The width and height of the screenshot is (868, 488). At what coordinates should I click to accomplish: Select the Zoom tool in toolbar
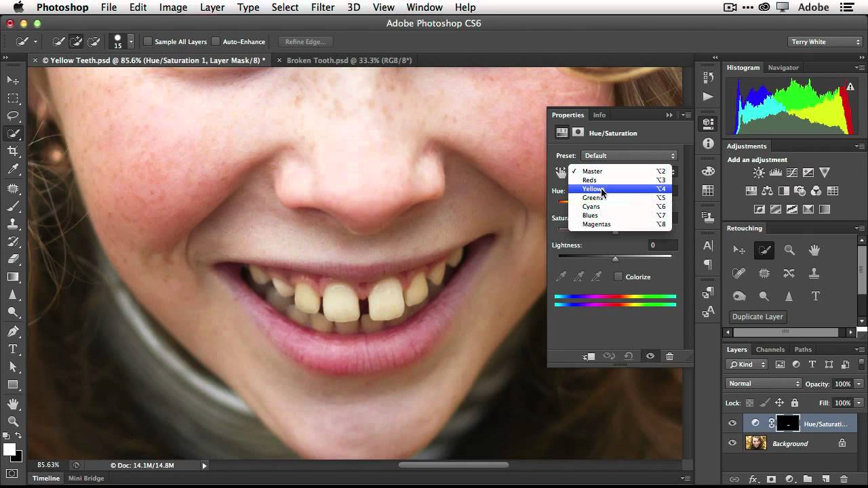13,421
